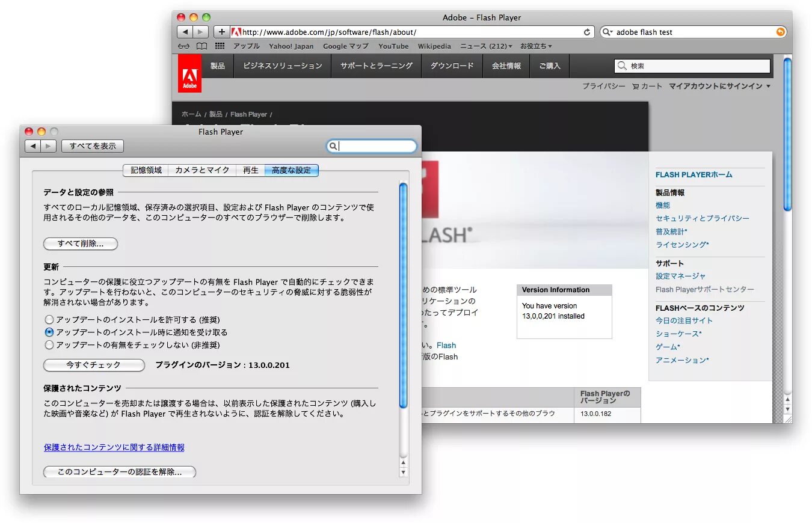The image size is (812, 523).
Task: Open the 会社情報 menu on Adobe site
Action: tap(506, 66)
